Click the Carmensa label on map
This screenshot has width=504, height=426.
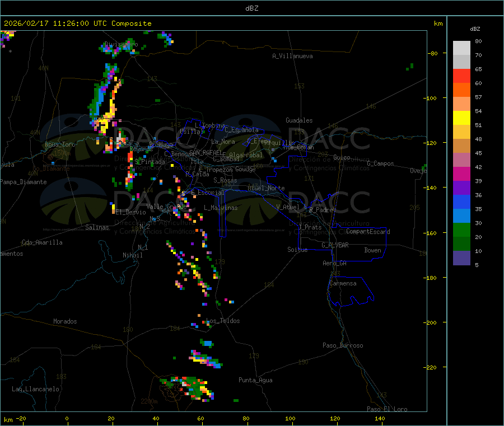click(x=343, y=283)
